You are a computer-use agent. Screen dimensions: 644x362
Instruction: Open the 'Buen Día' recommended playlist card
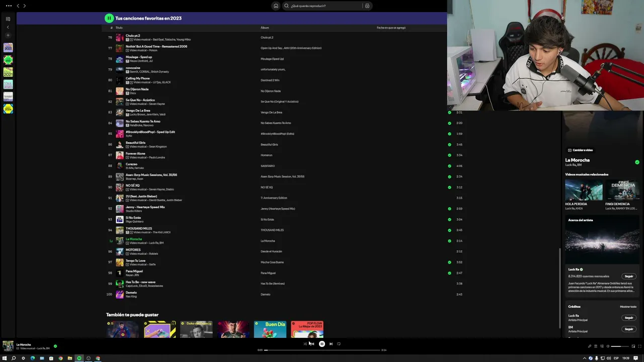270,329
